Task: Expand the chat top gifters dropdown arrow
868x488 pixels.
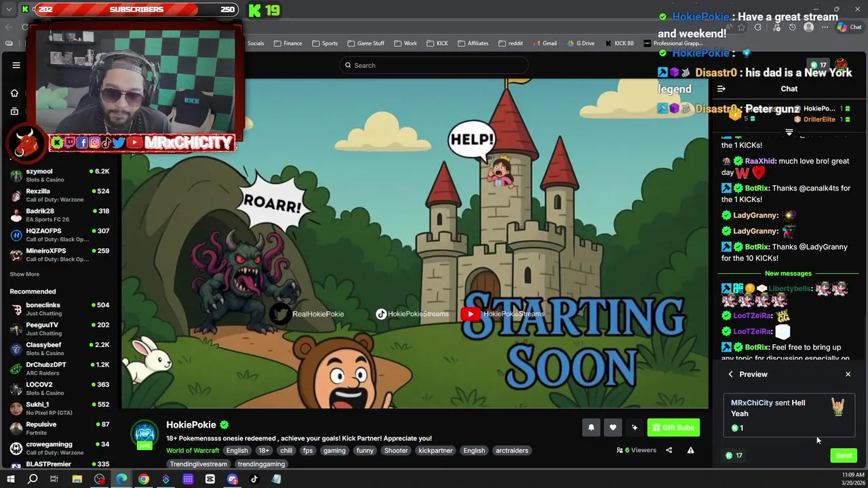Action: click(789, 132)
